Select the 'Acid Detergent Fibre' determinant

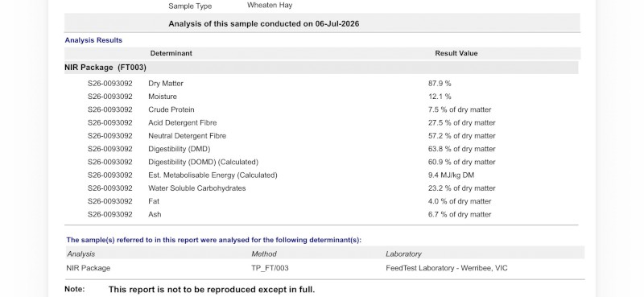tap(183, 123)
